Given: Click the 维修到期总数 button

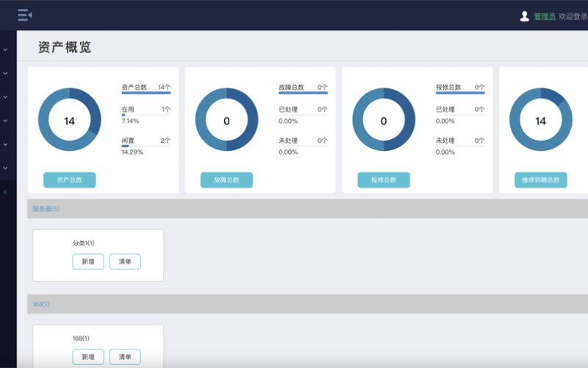Looking at the screenshot, I should point(541,180).
